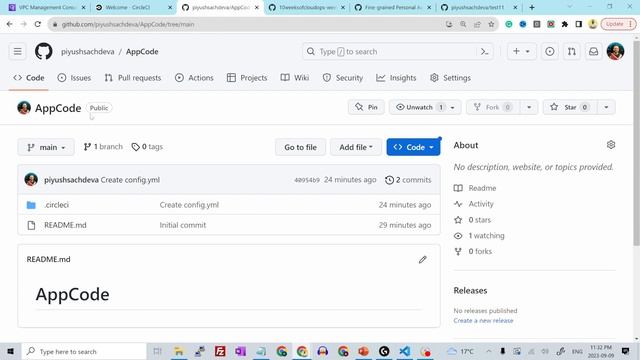Open the repository Settings tab
Image resolution: width=640 pixels, height=360 pixels.
450,78
